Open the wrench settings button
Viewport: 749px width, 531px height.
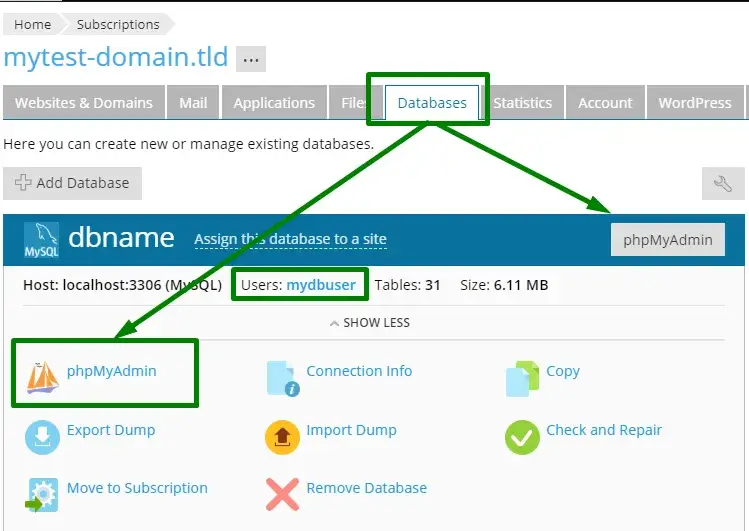coord(723,183)
